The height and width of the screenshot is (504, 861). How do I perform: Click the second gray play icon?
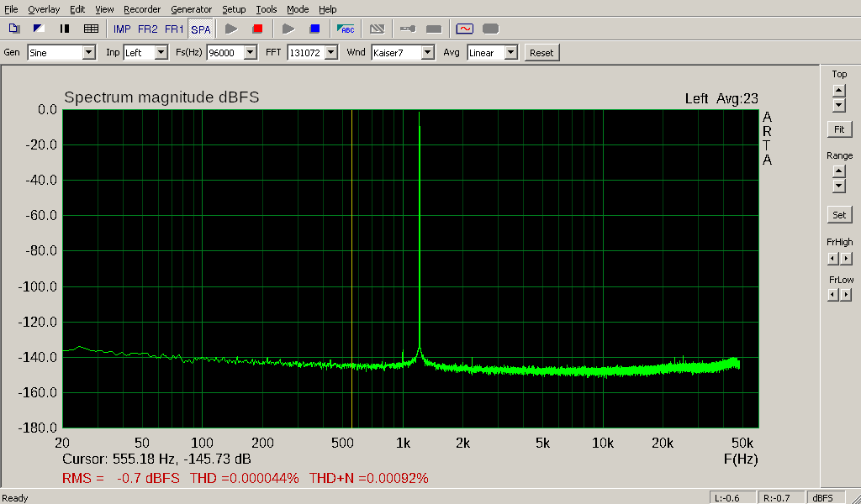pyautogui.click(x=288, y=29)
